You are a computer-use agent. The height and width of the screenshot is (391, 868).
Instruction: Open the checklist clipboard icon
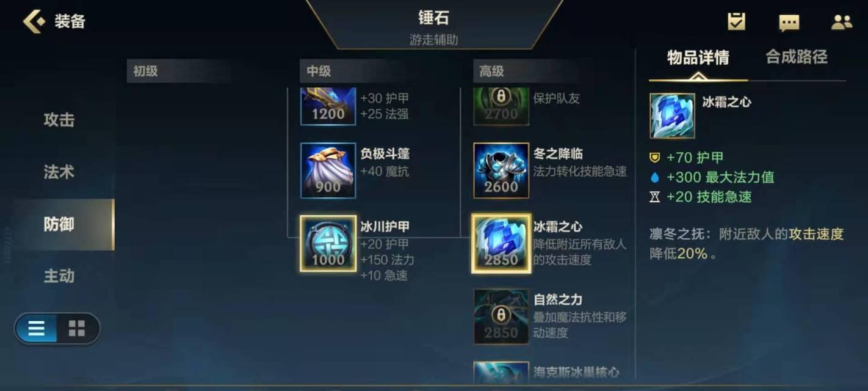click(x=737, y=22)
